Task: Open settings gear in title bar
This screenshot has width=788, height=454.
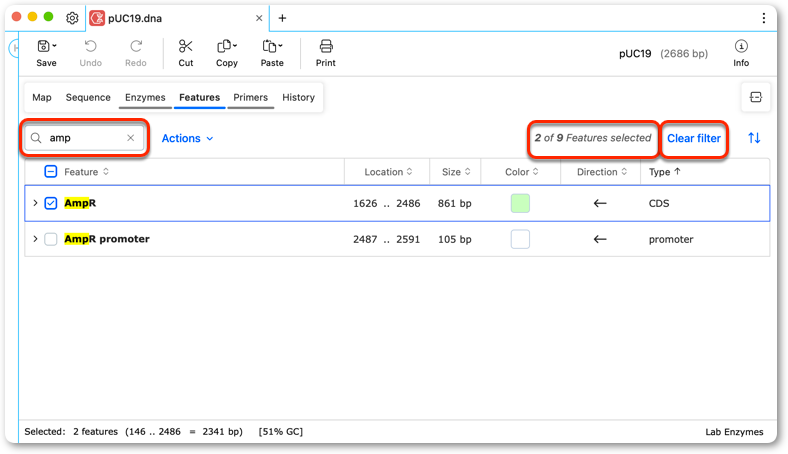Action: point(72,18)
